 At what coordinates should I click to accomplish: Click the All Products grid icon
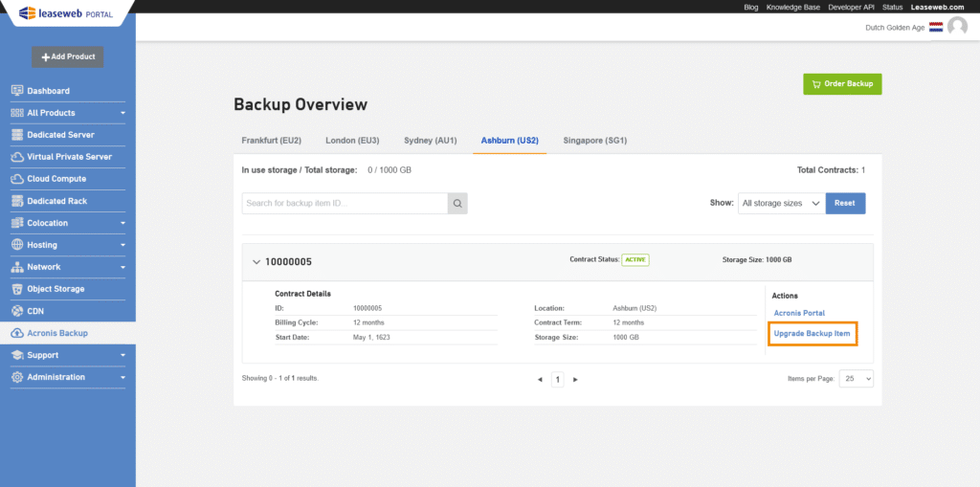[17, 113]
